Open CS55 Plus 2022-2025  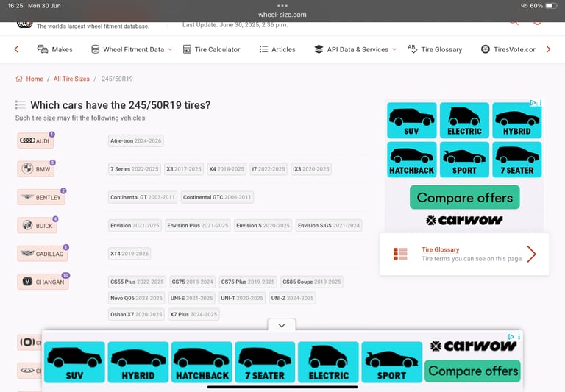137,282
